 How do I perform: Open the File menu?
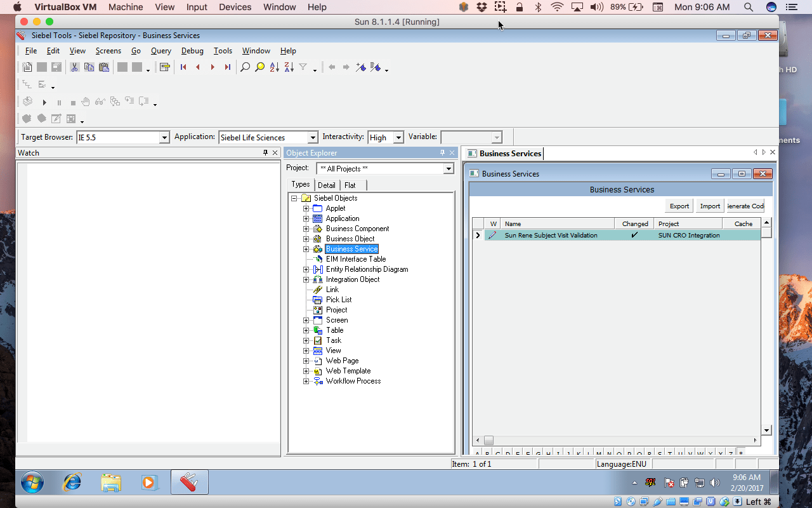point(30,51)
